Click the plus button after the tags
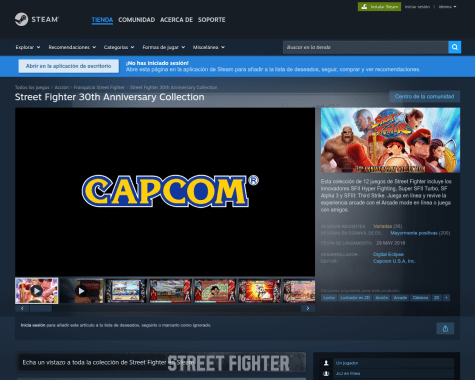475x380 pixels. (446, 298)
